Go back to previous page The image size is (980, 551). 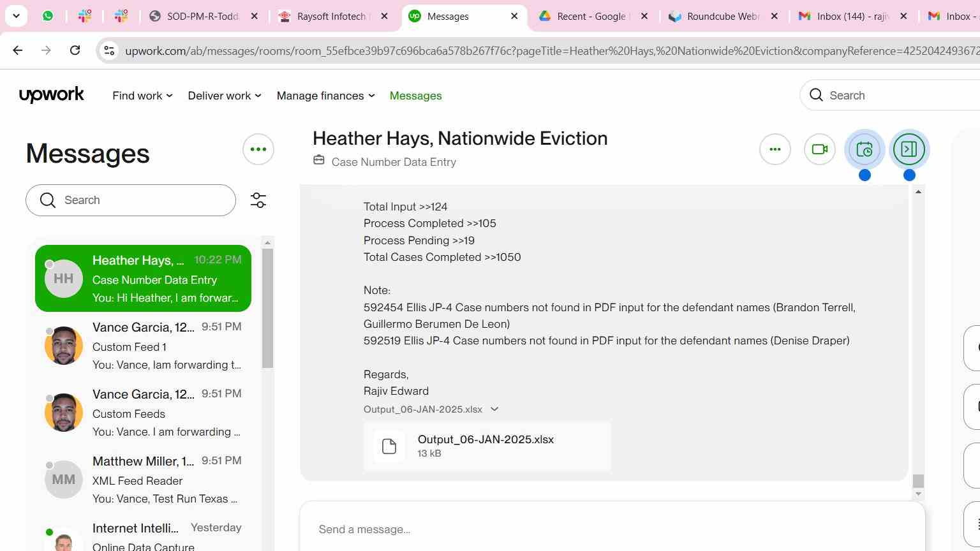click(18, 50)
